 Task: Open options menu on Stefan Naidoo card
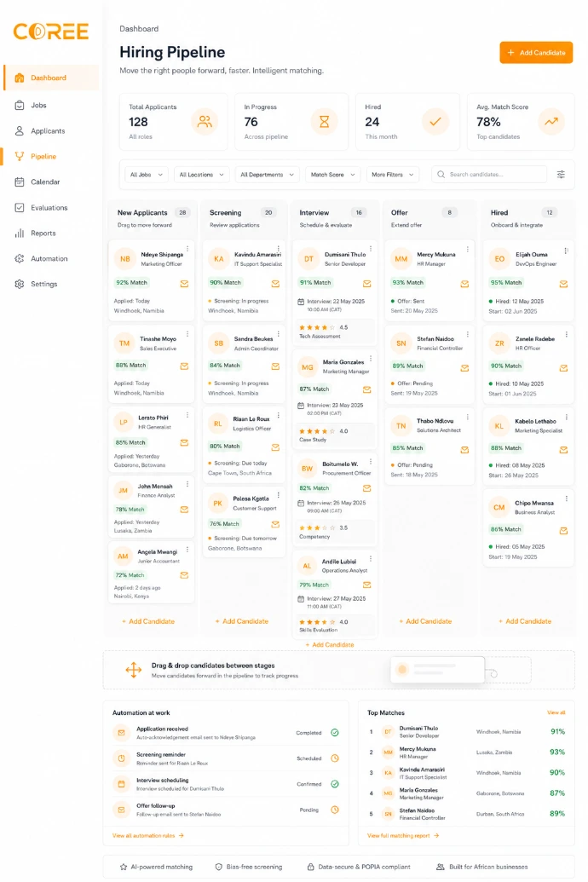click(x=468, y=334)
